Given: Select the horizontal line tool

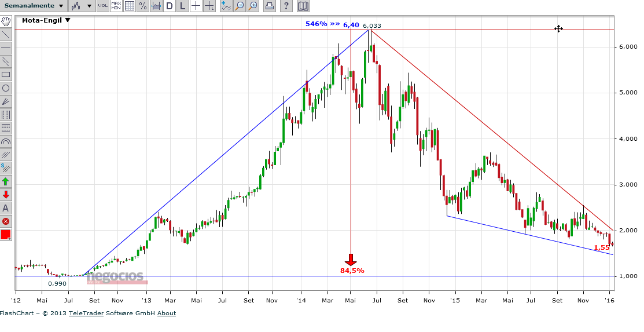Looking at the screenshot, I should 6,48.
